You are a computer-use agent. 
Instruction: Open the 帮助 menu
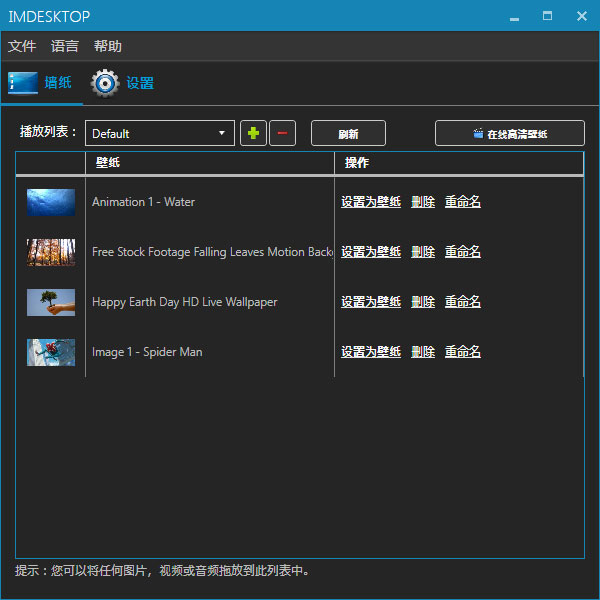108,46
